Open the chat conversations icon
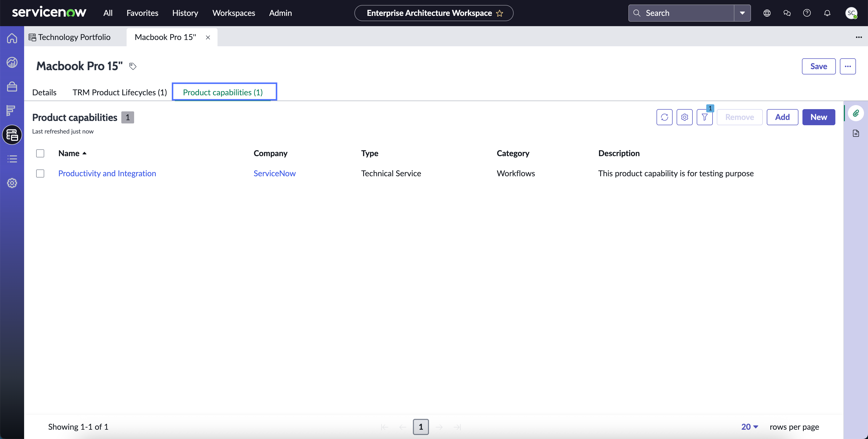This screenshot has width=868, height=439. tap(787, 13)
